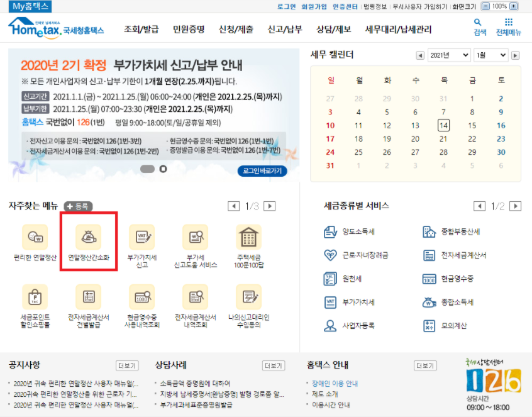The height and width of the screenshot is (417, 532).
Task: Open 나의신고대리인 수임동의 icon
Action: click(x=248, y=297)
